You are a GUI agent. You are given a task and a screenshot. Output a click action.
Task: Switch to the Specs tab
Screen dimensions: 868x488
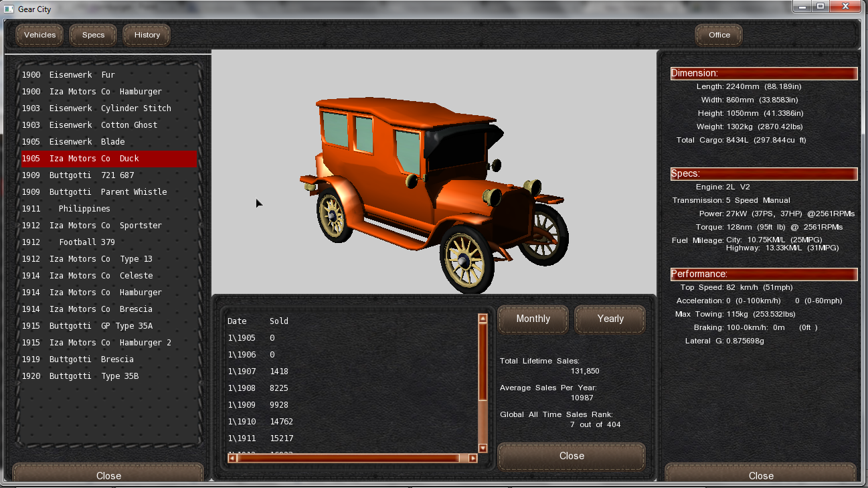(x=93, y=35)
